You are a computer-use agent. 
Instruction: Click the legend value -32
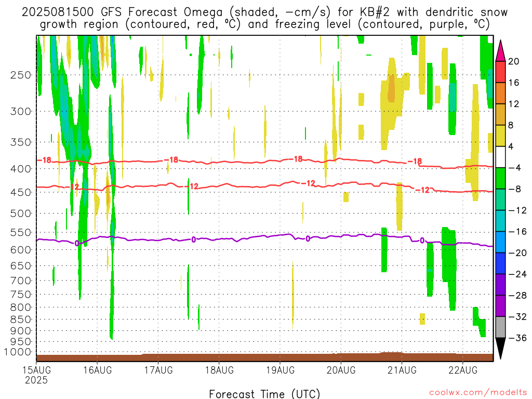pos(517,316)
